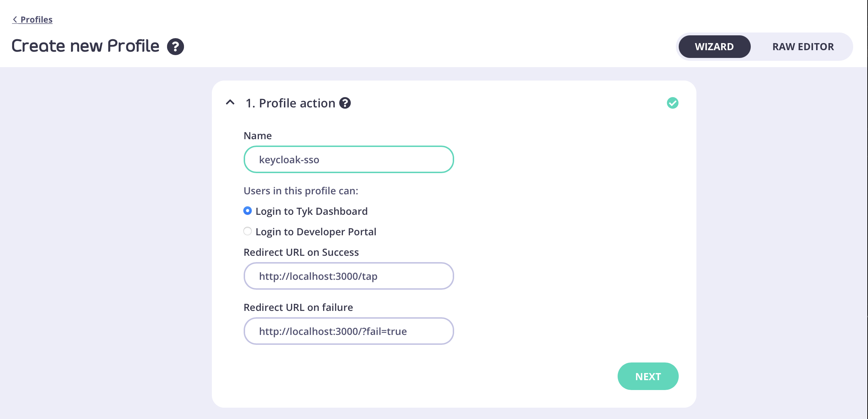Click the NEXT button
Screen dimensions: 868x419
[648, 376]
